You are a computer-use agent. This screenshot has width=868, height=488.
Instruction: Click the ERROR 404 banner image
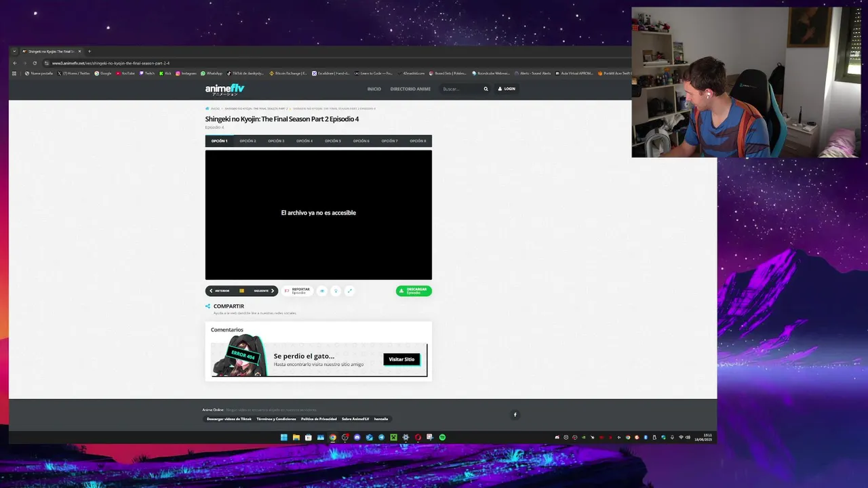click(239, 356)
